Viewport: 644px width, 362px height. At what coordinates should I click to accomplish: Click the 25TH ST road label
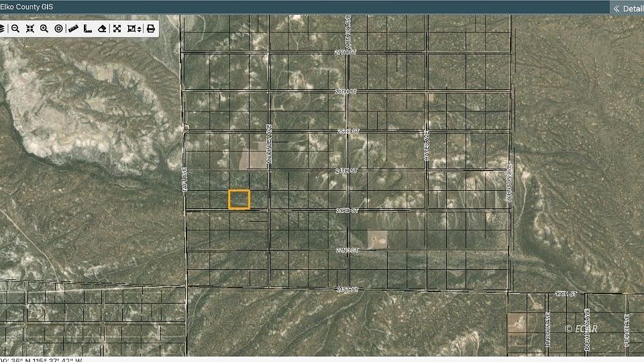coord(348,131)
